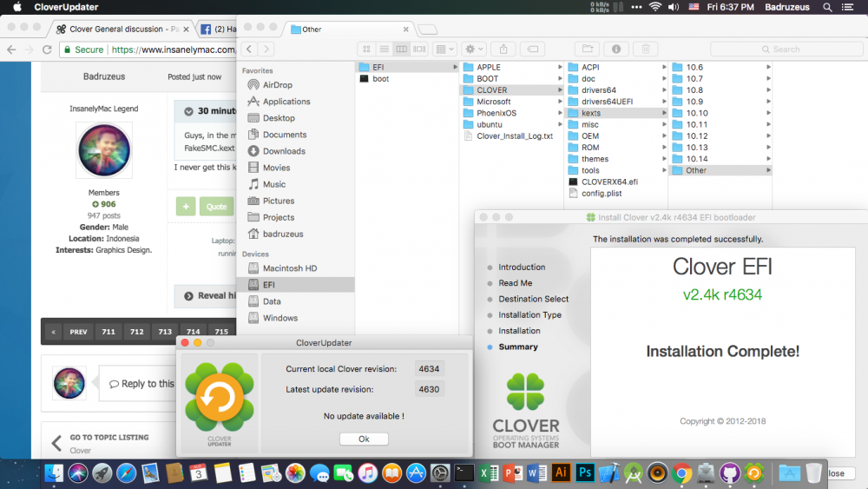
Task: Click the Wi-Fi status icon
Action: click(x=654, y=7)
